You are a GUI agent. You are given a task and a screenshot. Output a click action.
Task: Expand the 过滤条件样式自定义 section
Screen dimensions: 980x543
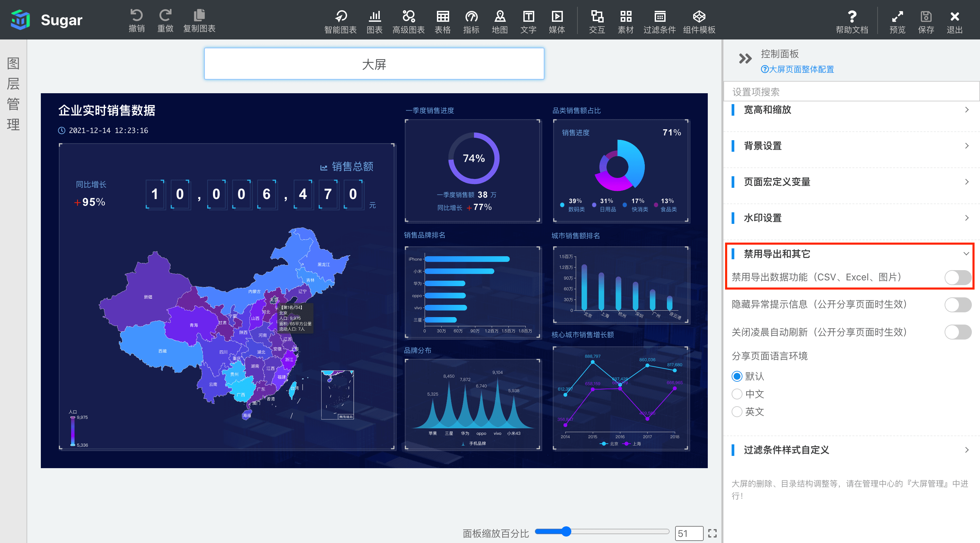coord(851,450)
